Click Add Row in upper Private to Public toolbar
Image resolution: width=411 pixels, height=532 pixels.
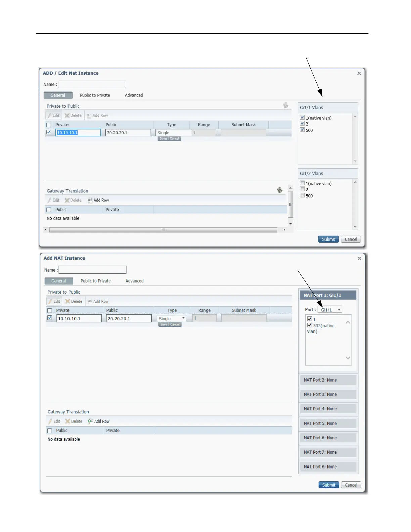coord(97,115)
